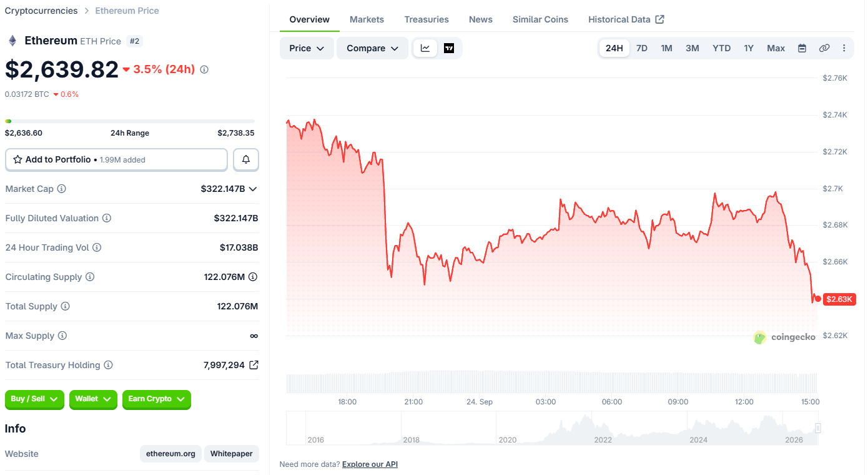Switch to the Markets tab
Viewport: 868px width, 475px height.
point(367,19)
